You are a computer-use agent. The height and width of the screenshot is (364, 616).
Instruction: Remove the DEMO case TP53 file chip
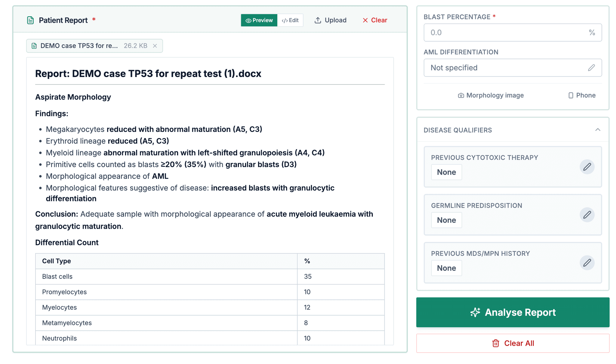155,46
